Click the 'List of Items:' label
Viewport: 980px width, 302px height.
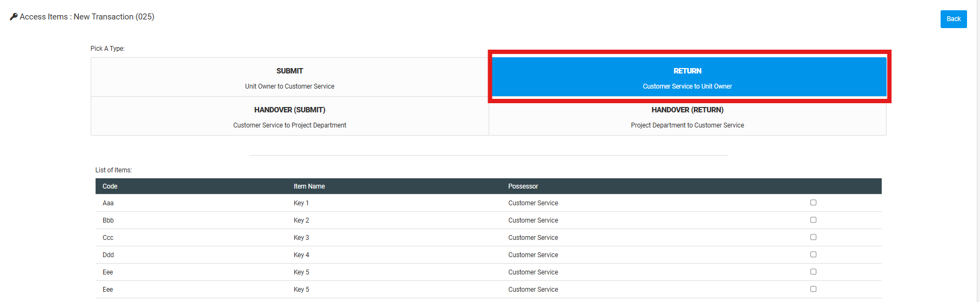click(113, 170)
